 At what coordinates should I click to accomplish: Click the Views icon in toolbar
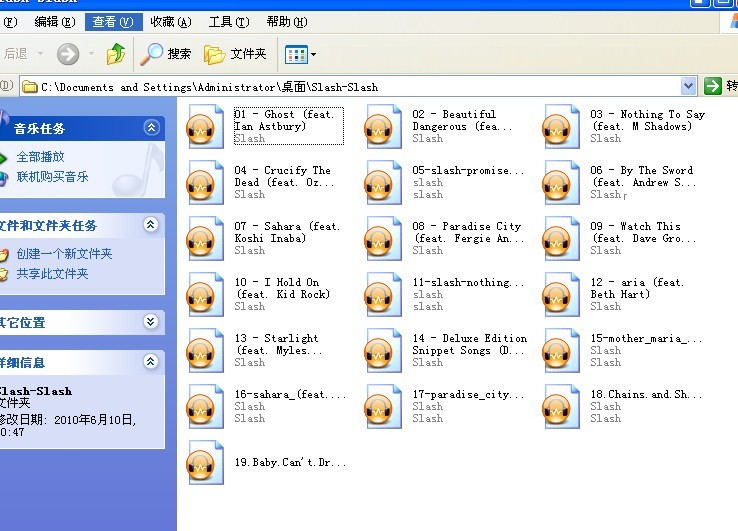(x=296, y=55)
